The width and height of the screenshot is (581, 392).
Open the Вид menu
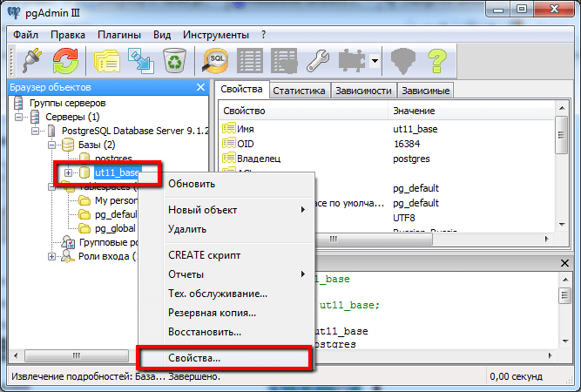(162, 35)
